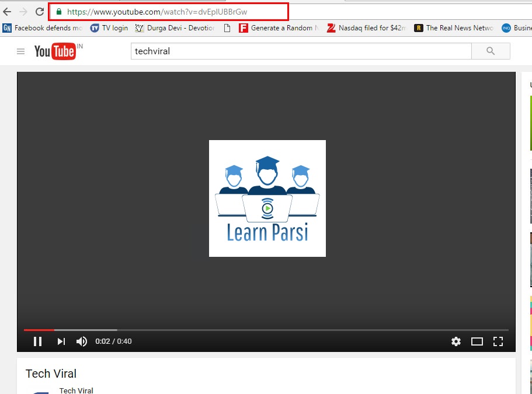Viewport: 532px width, 394px height.
Task: Click the magnifier search button
Action: click(491, 51)
